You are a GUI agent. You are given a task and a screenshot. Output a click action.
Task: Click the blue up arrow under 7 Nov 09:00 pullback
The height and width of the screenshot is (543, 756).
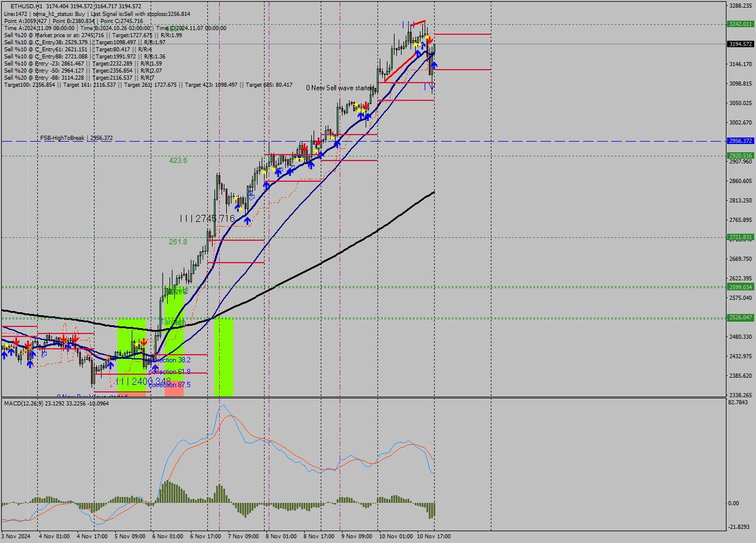[x=247, y=220]
